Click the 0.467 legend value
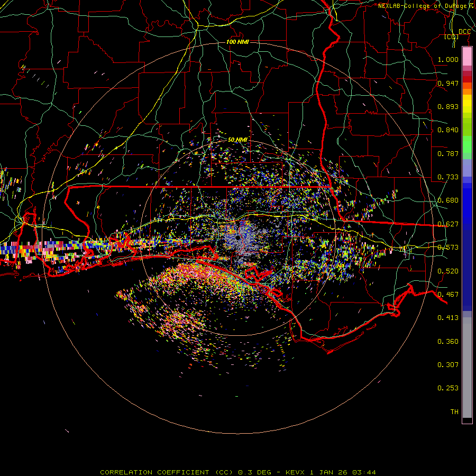The height and width of the screenshot is (476, 476). (x=448, y=295)
